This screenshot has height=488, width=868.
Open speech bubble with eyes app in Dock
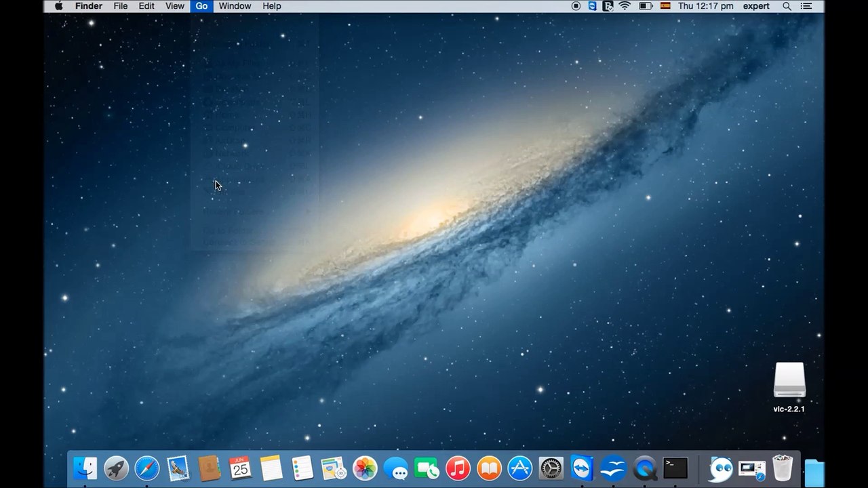[721, 468]
